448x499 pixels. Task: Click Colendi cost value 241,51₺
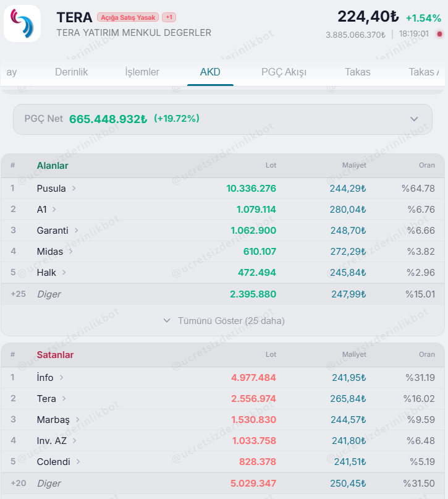point(350,461)
